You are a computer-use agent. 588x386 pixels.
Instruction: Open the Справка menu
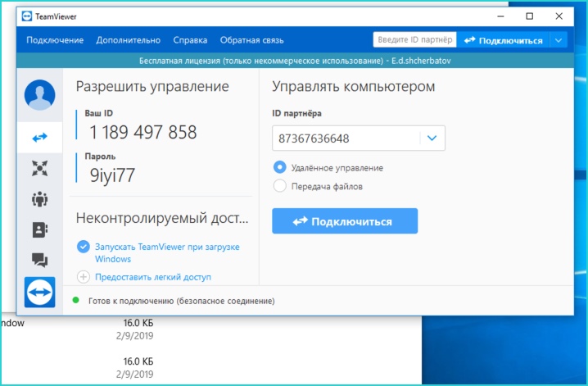pyautogui.click(x=190, y=40)
